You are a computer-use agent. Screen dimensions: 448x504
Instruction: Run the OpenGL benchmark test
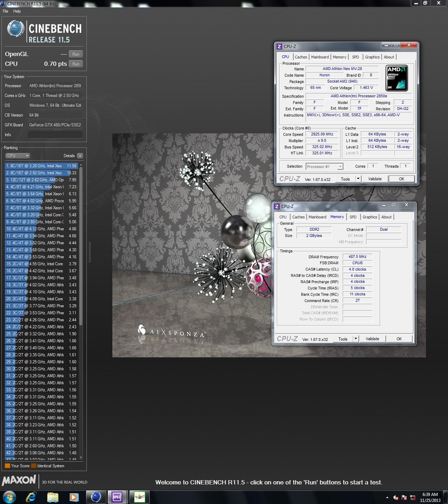tap(76, 54)
